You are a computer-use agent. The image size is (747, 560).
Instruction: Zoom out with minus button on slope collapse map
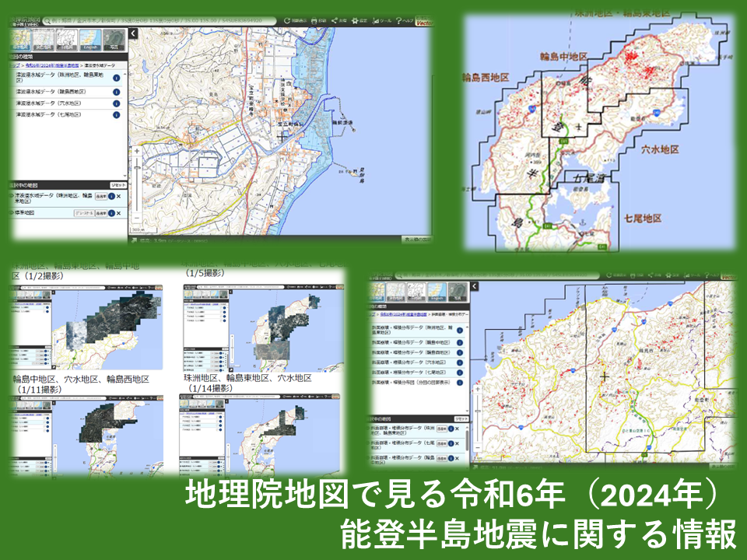(x=477, y=448)
